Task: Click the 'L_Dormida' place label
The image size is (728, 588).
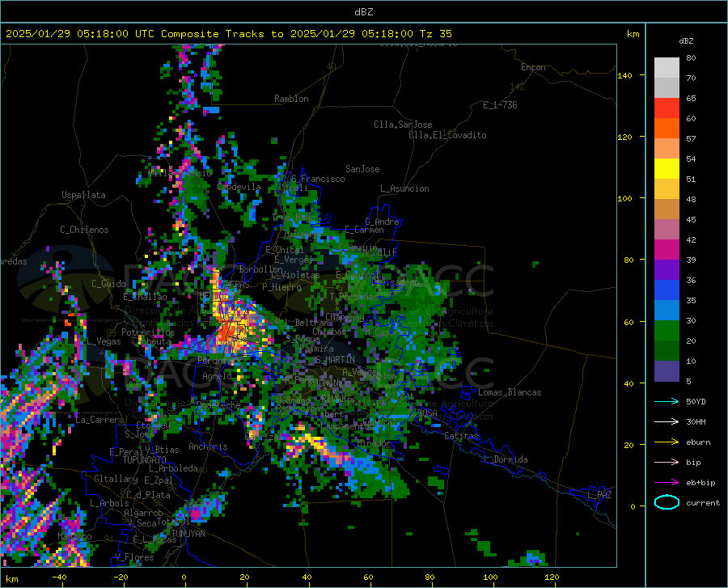Action: click(506, 459)
